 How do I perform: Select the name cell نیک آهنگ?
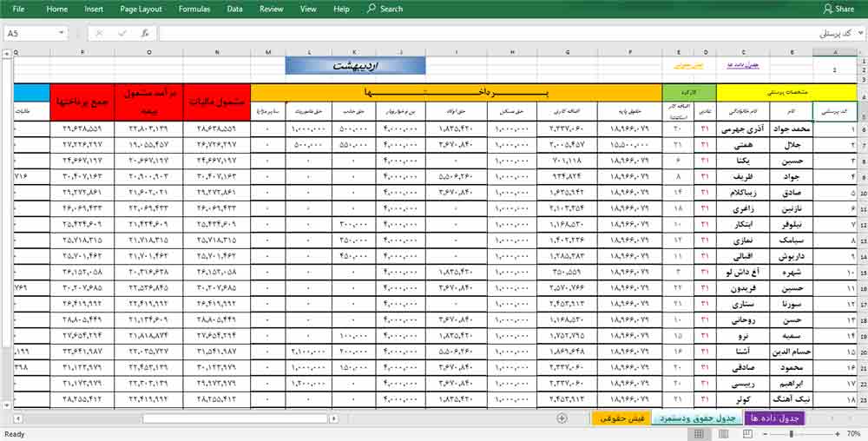791,400
